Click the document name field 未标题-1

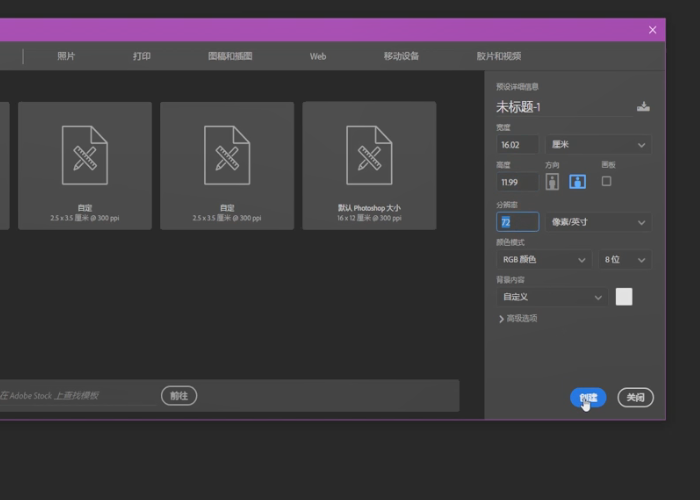(x=565, y=107)
